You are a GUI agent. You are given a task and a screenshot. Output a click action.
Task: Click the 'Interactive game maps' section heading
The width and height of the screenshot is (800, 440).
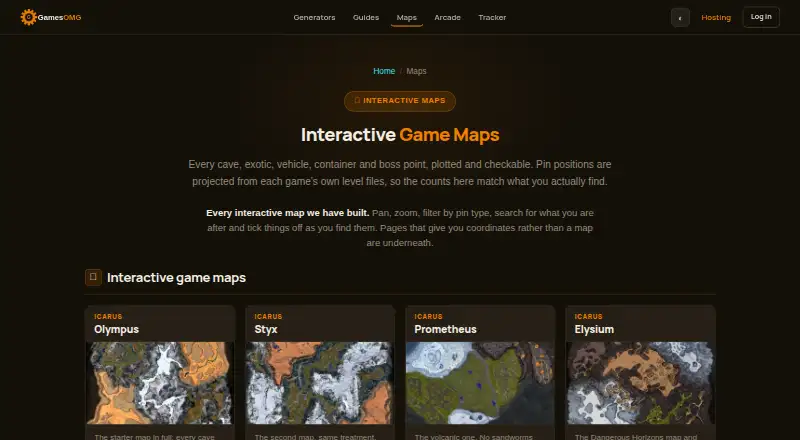pyautogui.click(x=177, y=277)
